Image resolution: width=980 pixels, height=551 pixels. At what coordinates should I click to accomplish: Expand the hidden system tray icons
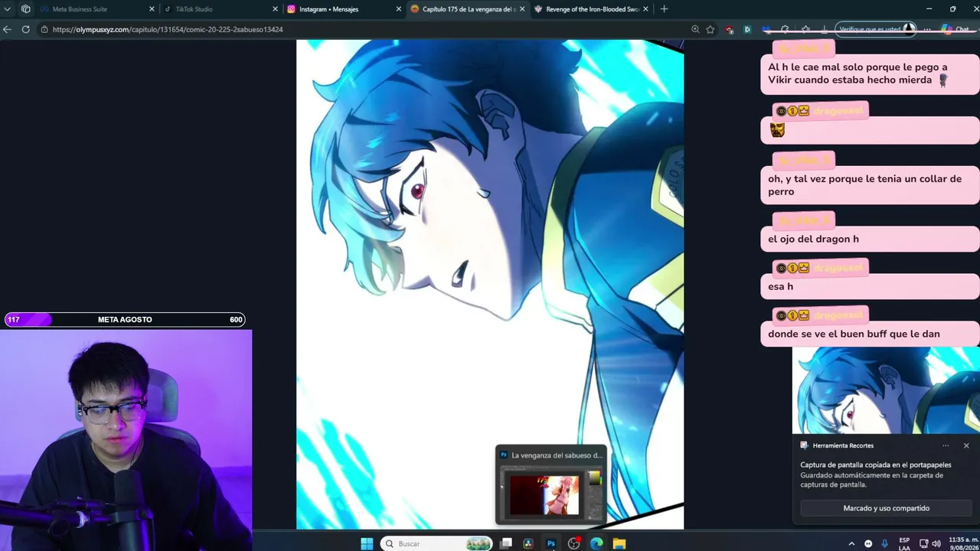click(x=851, y=543)
